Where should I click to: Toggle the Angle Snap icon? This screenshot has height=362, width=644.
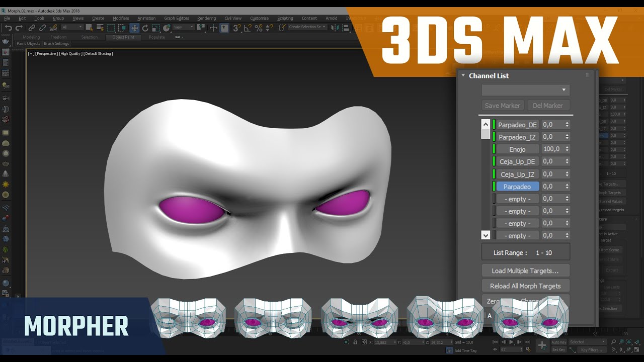pyautogui.click(x=248, y=28)
